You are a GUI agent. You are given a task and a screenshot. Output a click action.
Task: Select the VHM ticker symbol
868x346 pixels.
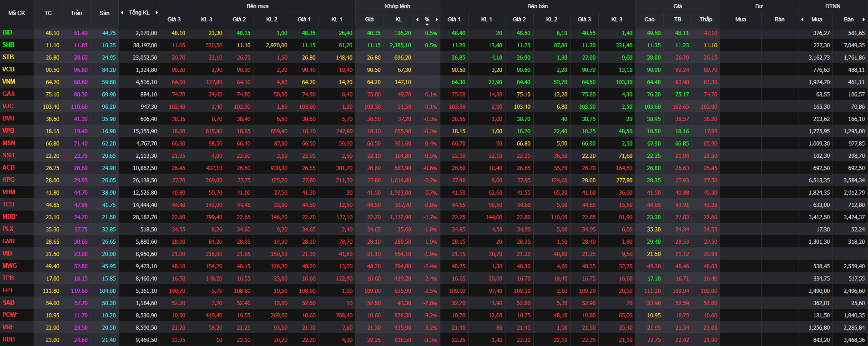(9, 192)
